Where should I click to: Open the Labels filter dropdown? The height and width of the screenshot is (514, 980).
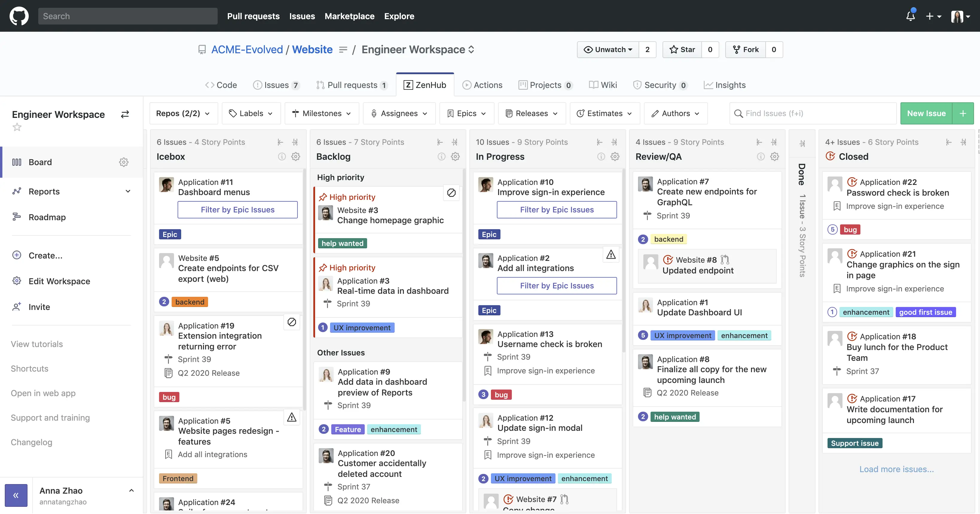click(251, 113)
